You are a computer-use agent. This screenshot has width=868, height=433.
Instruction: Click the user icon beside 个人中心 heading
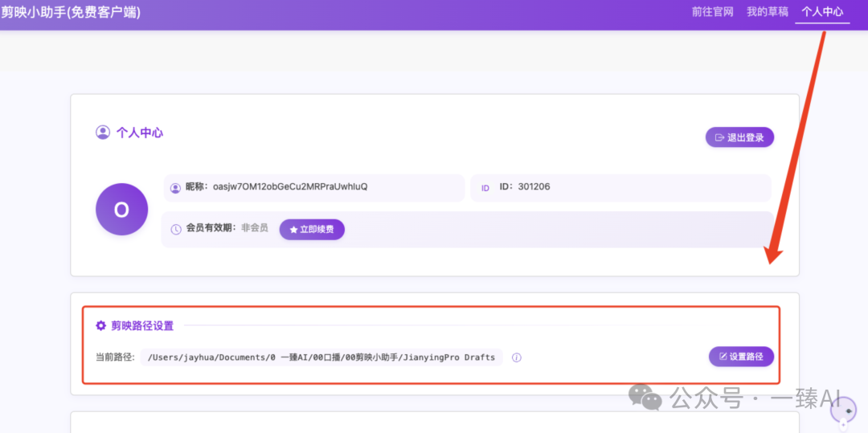coord(102,133)
